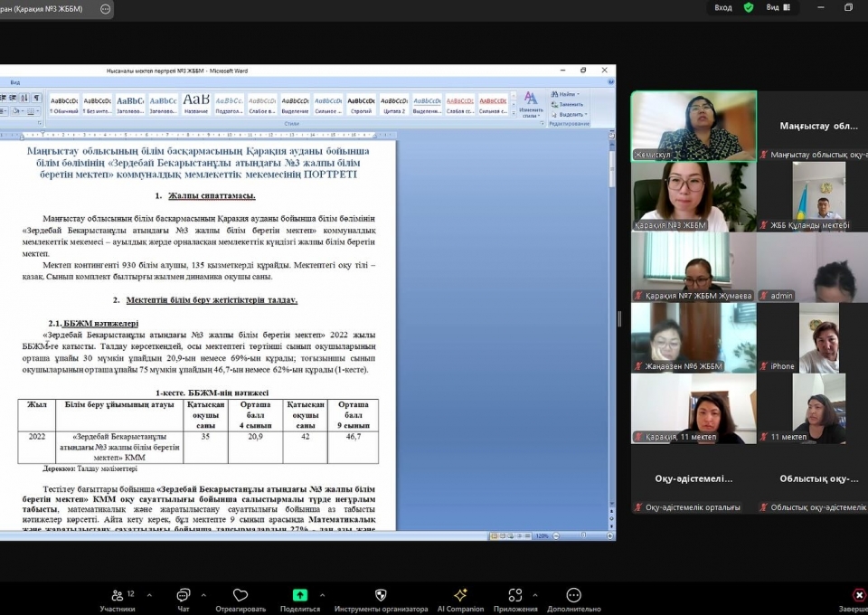Open the Вид view dropdown in Zoom
868x615 pixels.
point(778,8)
